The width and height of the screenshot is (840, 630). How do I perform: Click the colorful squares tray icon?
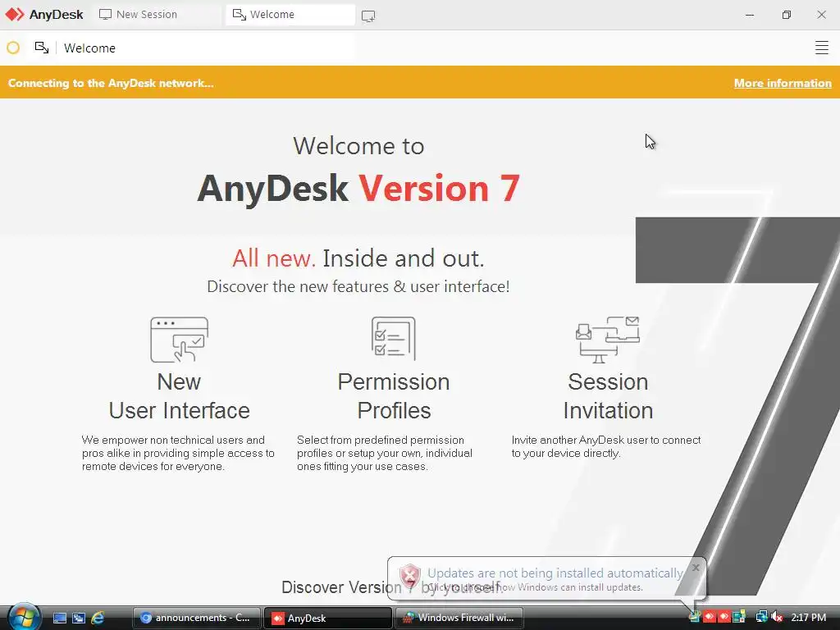click(x=739, y=617)
